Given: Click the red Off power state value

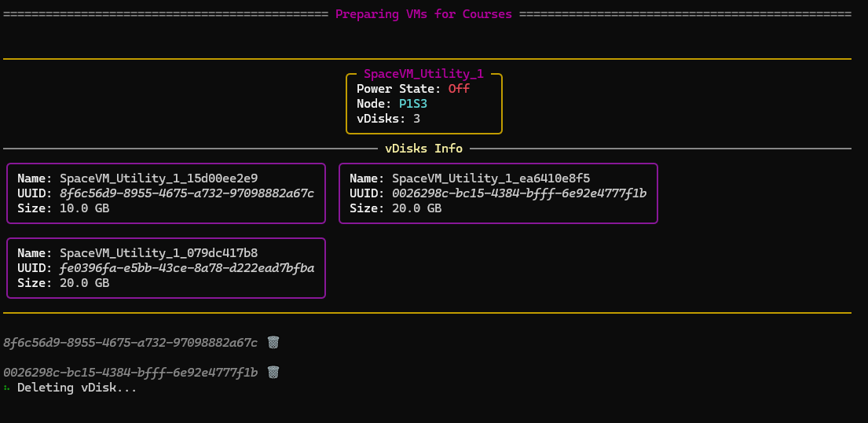Looking at the screenshot, I should (x=459, y=89).
